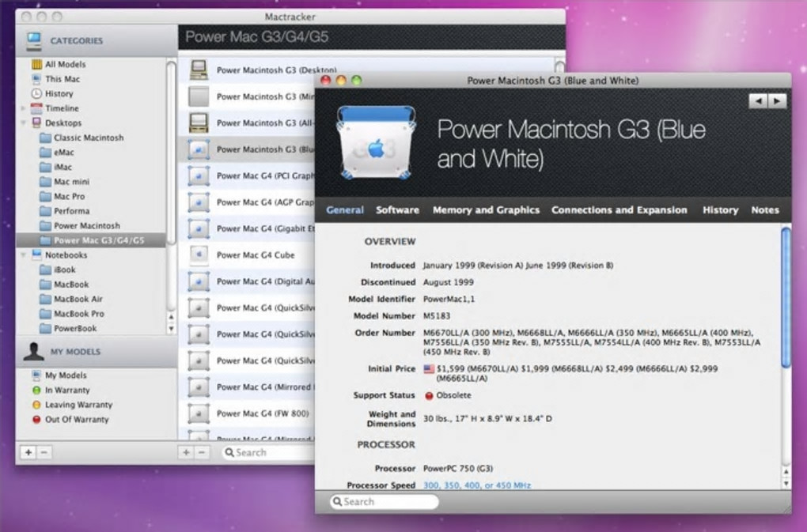The height and width of the screenshot is (532, 807).
Task: Add category with sidebar plus button
Action: point(28,452)
